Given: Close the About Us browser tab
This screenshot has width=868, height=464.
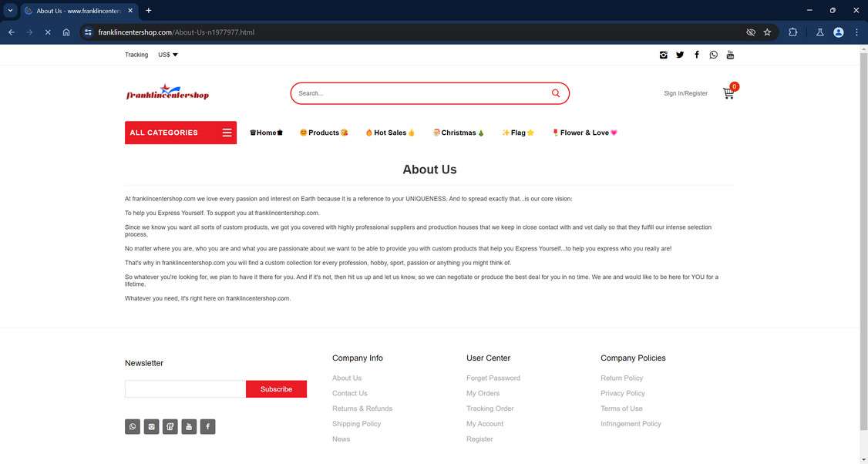Looking at the screenshot, I should pyautogui.click(x=130, y=11).
